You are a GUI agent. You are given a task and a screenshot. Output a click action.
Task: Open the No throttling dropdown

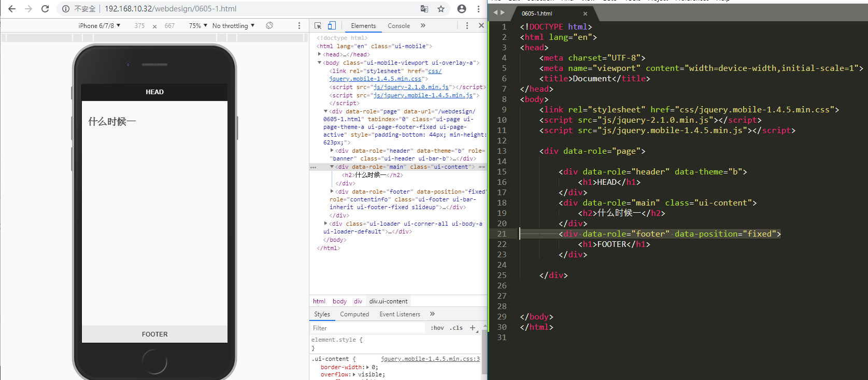click(233, 25)
